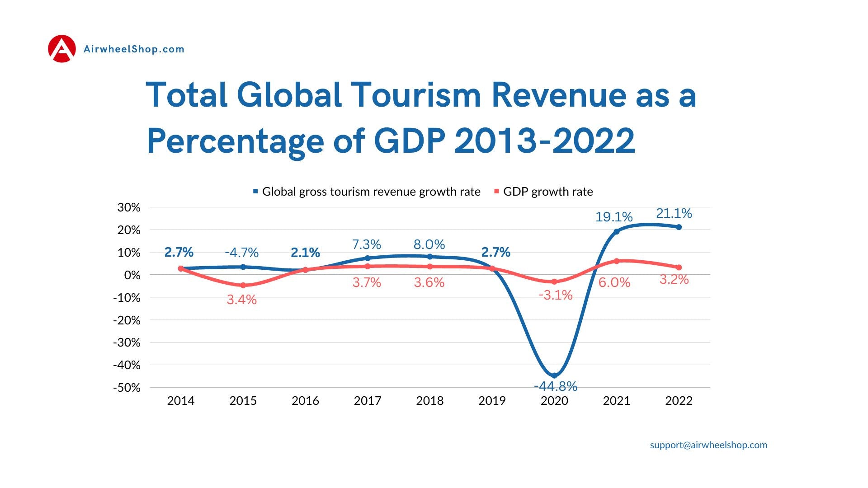Click the blue 2020 data point at chart bottom
This screenshot has height=488, width=868.
click(554, 375)
